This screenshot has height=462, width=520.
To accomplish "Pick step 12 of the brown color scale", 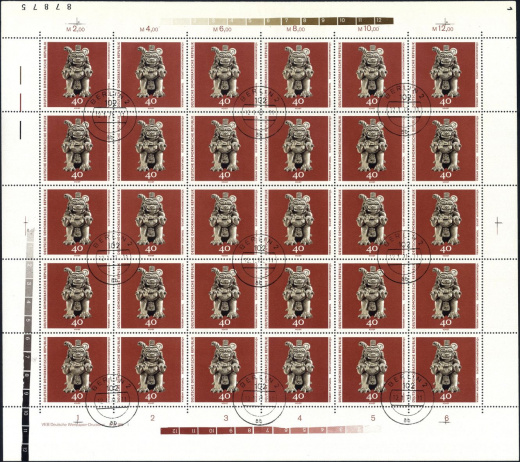I will click(x=384, y=21).
